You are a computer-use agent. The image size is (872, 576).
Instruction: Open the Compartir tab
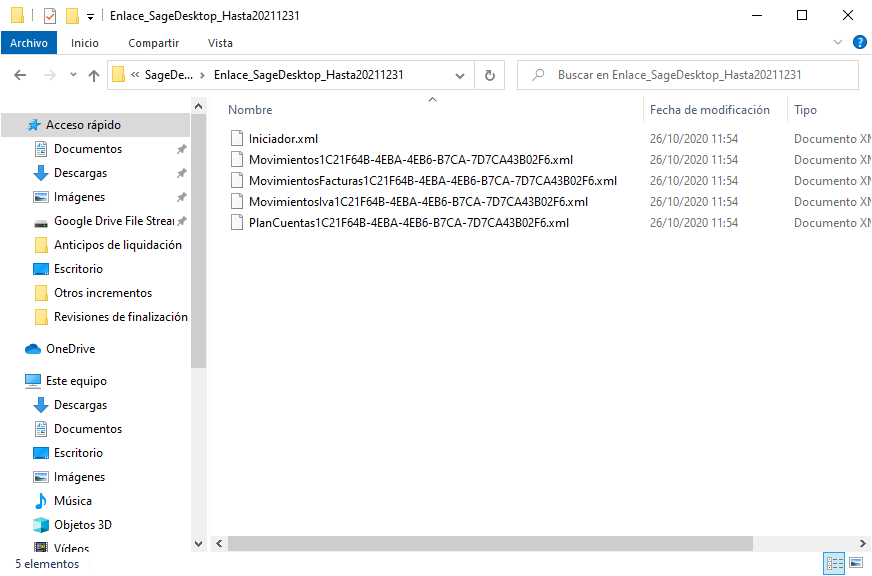point(153,43)
